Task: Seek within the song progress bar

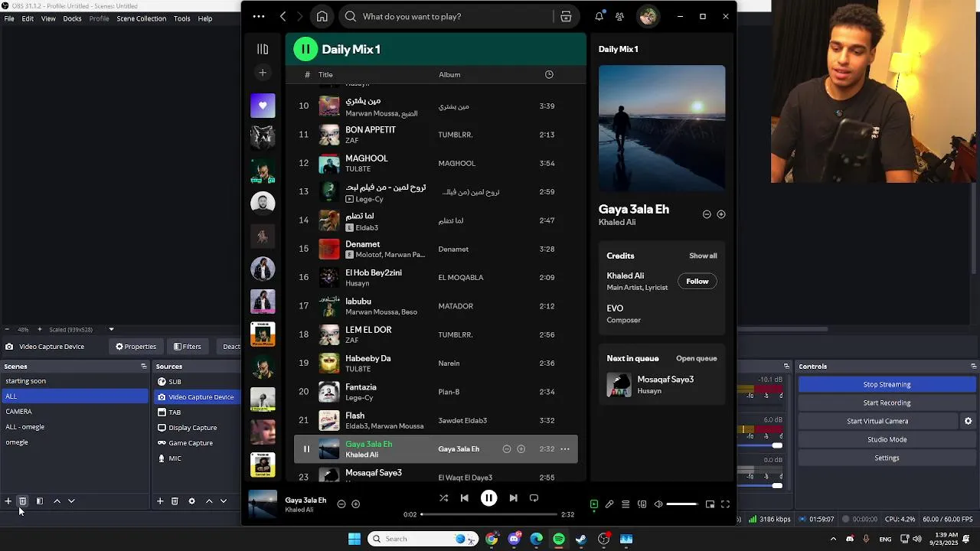Action: tap(490, 515)
